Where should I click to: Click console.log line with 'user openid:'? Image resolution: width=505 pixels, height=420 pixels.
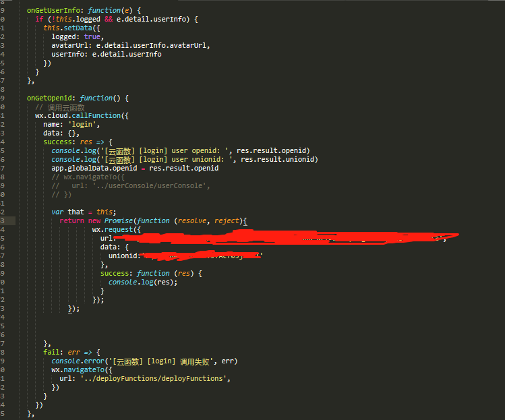[x=181, y=151]
